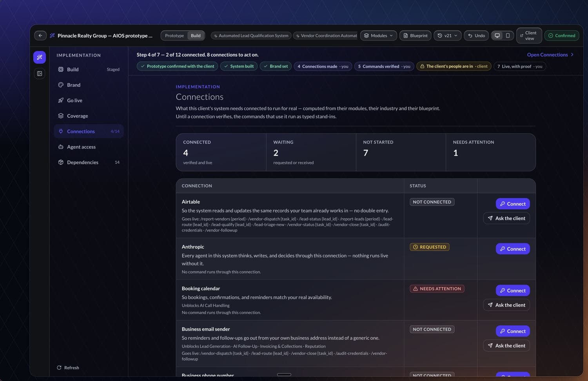Open Dependencies in sidebar

click(89, 162)
